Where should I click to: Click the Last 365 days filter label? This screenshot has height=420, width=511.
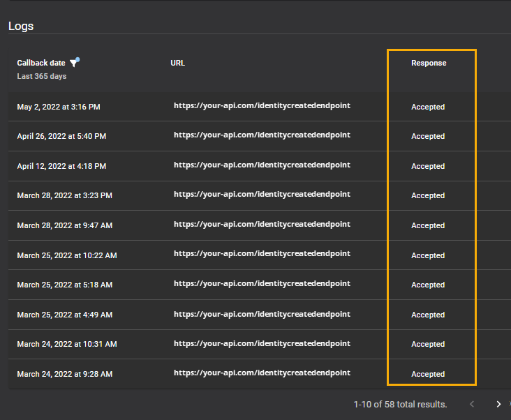(42, 76)
